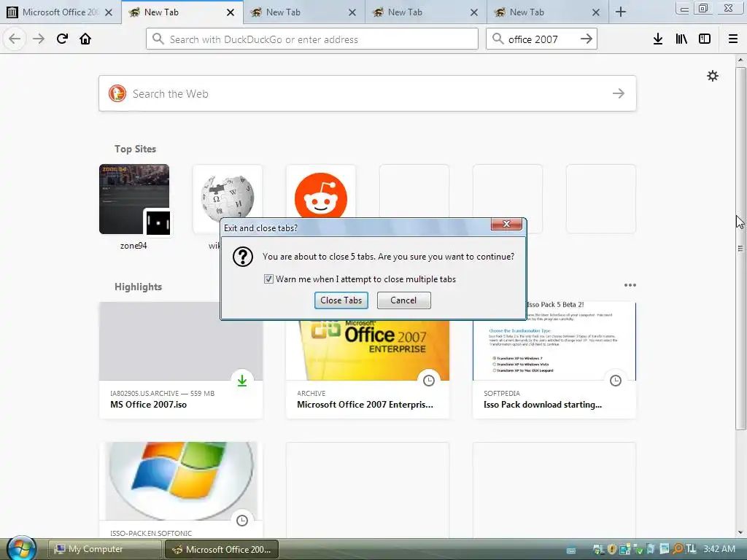Open the Downloads panel arrow icon
This screenshot has width=747, height=560.
point(658,39)
